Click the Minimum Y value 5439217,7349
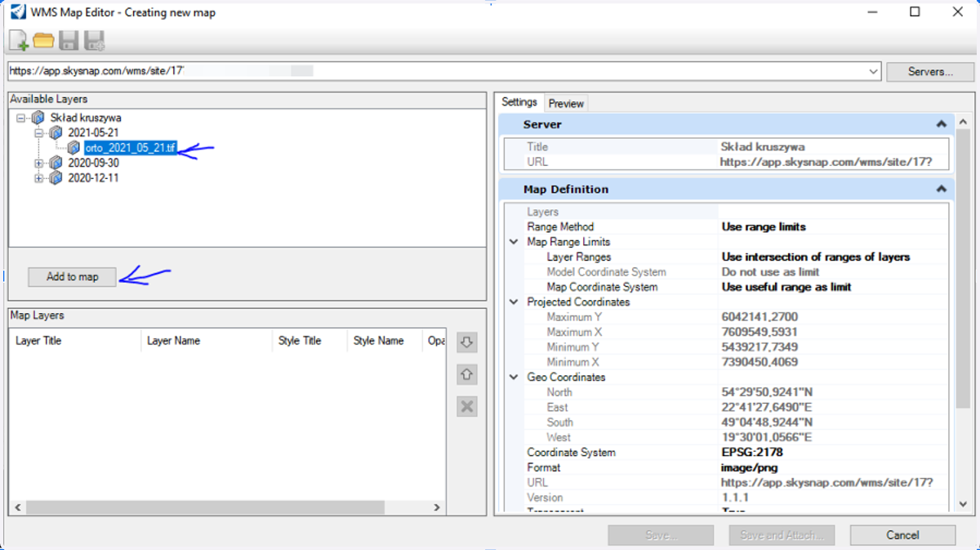Screen dimensions: 980x550 pyautogui.click(x=759, y=347)
